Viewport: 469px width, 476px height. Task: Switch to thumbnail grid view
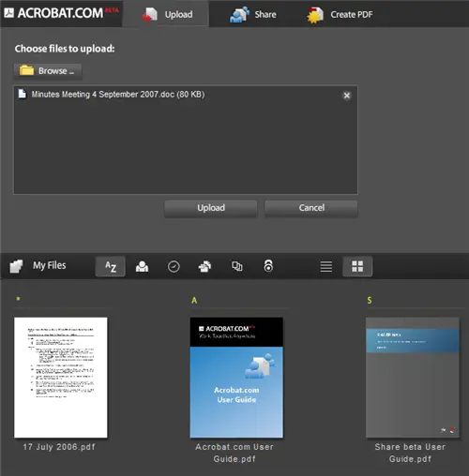(x=357, y=266)
